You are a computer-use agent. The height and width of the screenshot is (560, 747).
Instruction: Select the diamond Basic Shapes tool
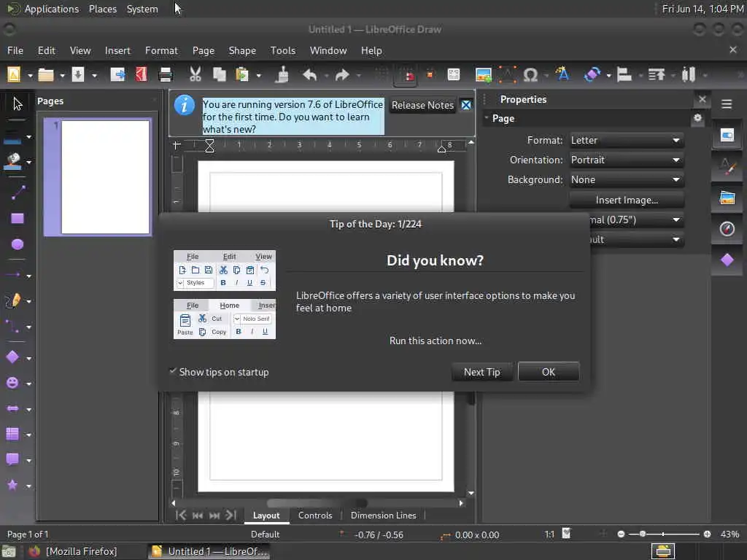(12, 357)
